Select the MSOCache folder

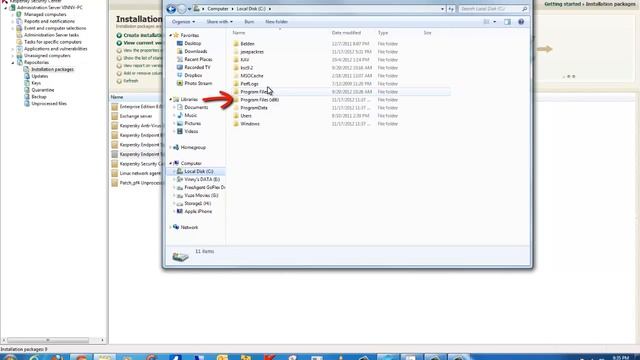coord(252,76)
